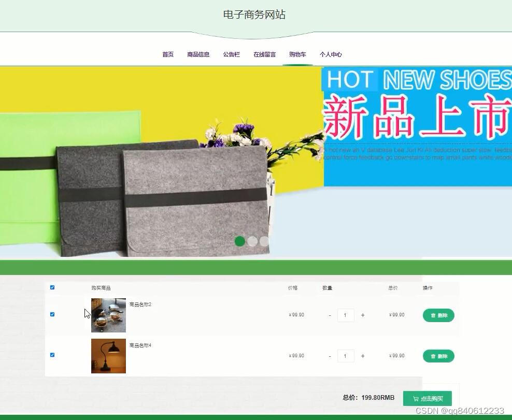This screenshot has width=512, height=420.
Task: Uncheck the checkbox for 商品名称2
Action: pyautogui.click(x=52, y=314)
